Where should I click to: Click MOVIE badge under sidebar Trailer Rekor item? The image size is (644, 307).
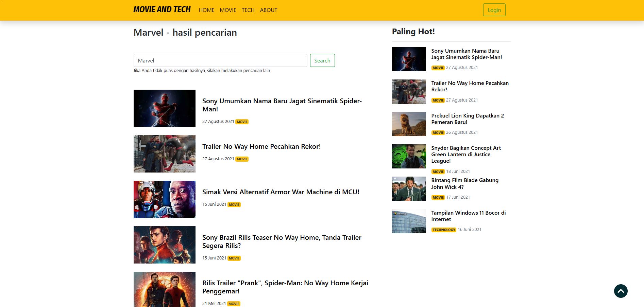pyautogui.click(x=438, y=101)
